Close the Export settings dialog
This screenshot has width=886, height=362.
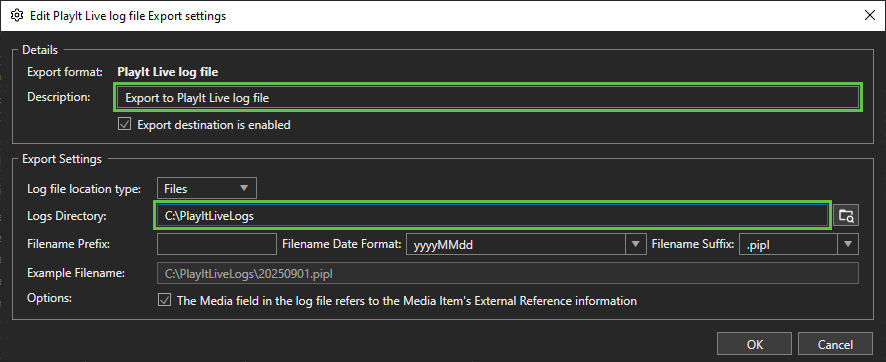[870, 16]
